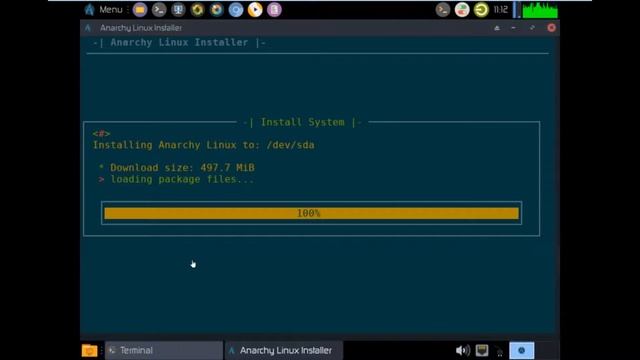Shade the installer window with roll-up button

(497, 28)
